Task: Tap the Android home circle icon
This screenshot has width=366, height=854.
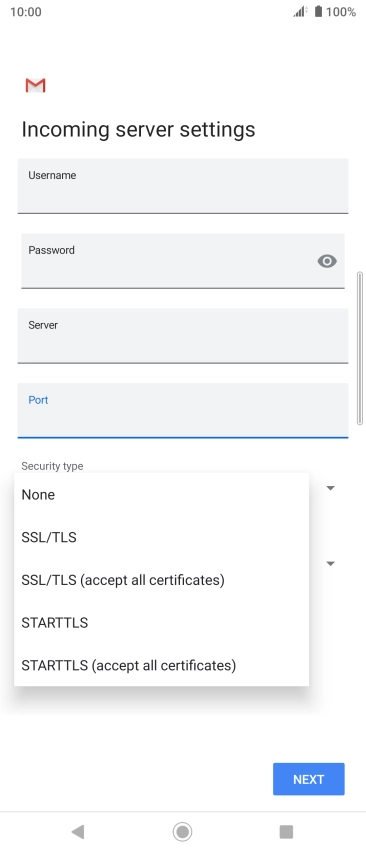Action: click(x=182, y=832)
